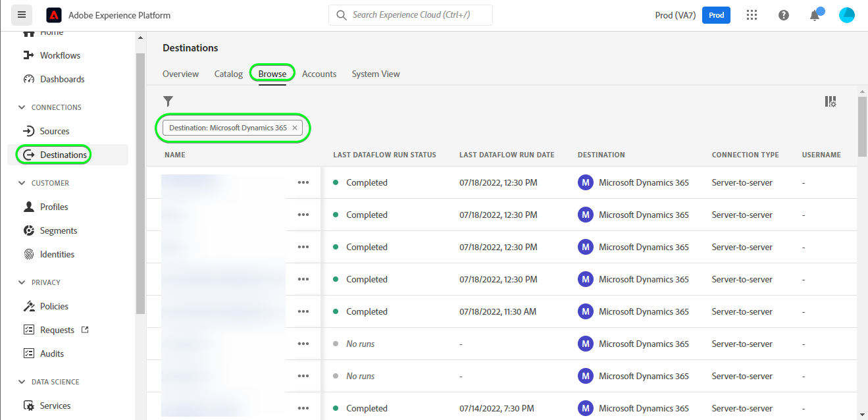The height and width of the screenshot is (420, 868).
Task: Collapse the DATA SCIENCE section
Action: 22,382
